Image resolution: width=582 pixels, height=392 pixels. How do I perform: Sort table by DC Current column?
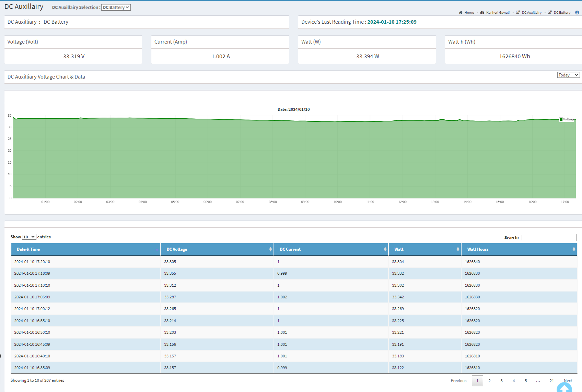[331, 249]
